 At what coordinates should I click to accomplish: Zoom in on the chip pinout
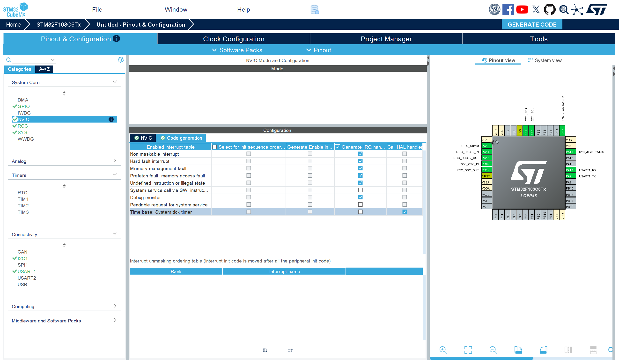point(443,350)
